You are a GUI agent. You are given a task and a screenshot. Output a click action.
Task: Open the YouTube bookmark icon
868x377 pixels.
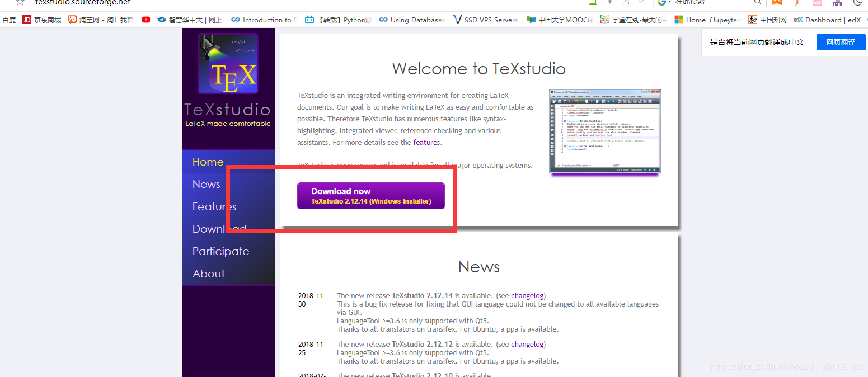[146, 20]
